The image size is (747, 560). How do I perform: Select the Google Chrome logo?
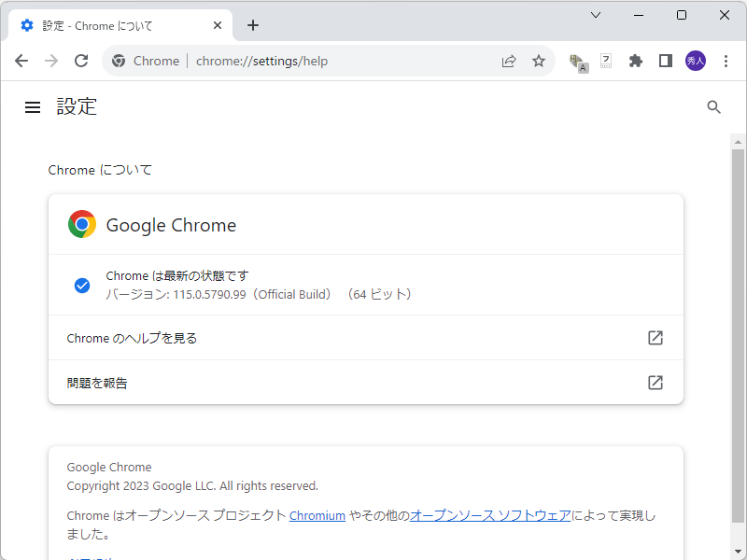(81, 224)
